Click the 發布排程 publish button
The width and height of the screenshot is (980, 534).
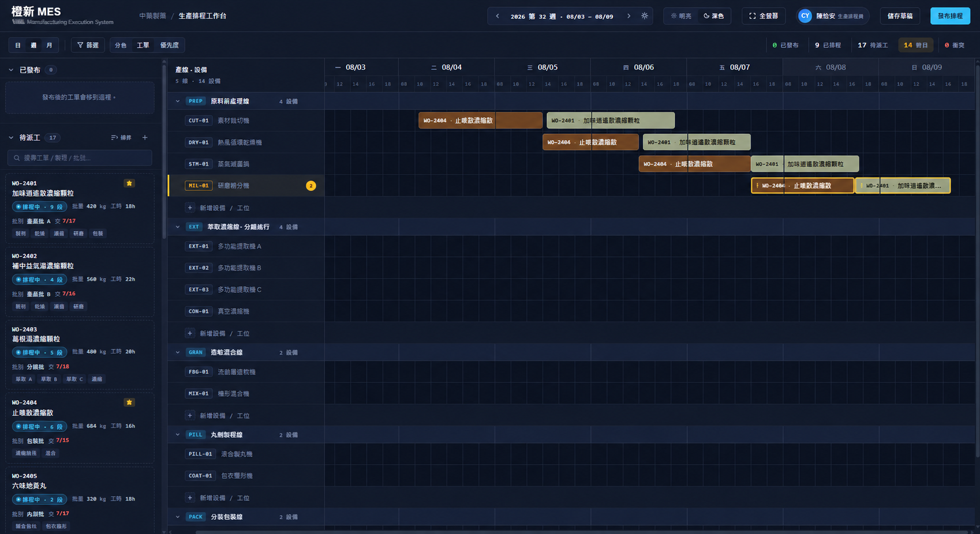click(950, 16)
